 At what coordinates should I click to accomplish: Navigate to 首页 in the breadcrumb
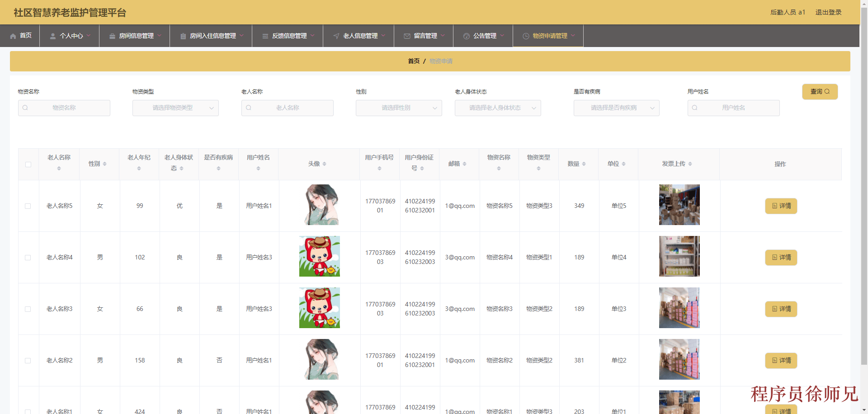click(414, 61)
